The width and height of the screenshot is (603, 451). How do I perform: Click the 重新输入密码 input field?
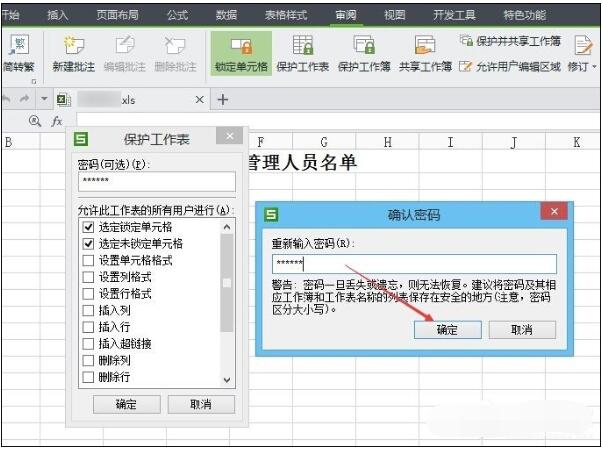pos(414,264)
